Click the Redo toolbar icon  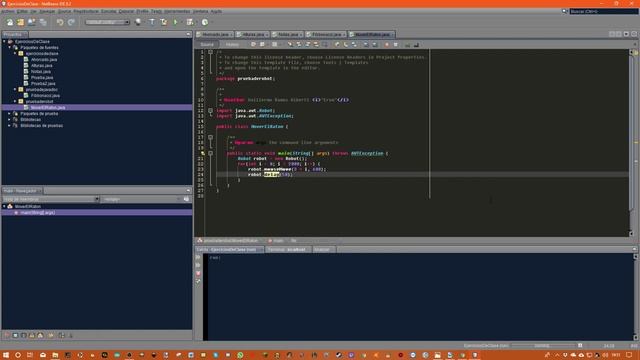pyautogui.click(x=71, y=22)
